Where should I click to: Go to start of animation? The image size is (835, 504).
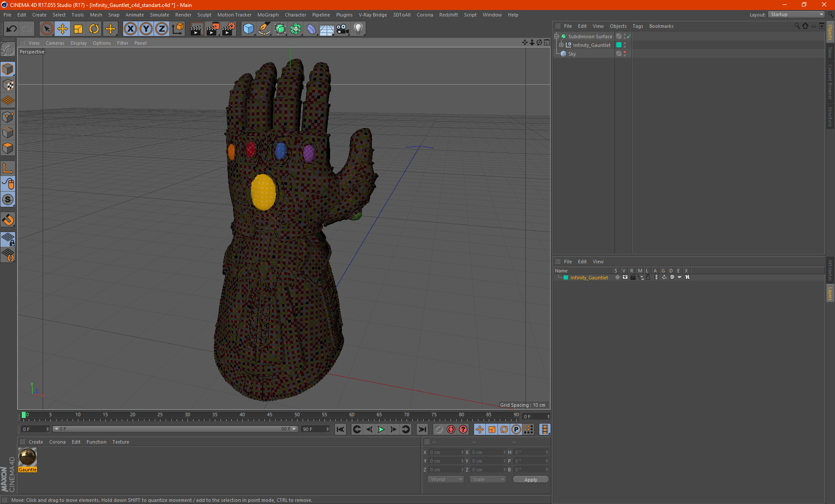point(341,429)
